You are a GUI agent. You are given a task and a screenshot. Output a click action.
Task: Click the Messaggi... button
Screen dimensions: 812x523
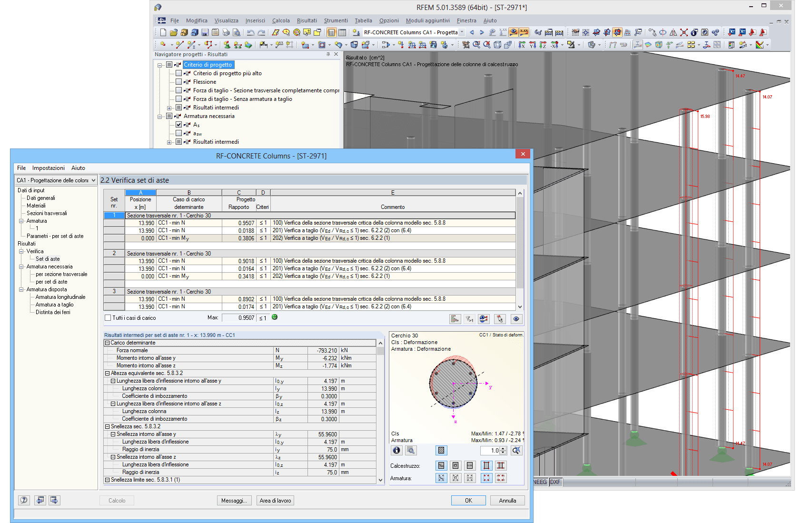pyautogui.click(x=234, y=500)
